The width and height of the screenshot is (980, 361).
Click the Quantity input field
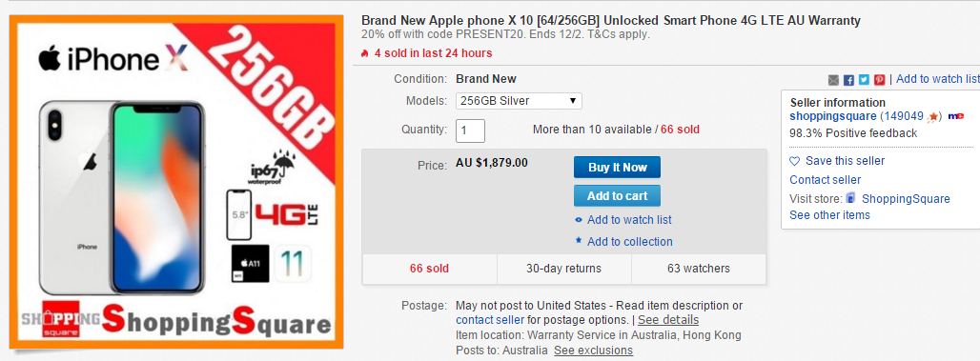(x=470, y=130)
